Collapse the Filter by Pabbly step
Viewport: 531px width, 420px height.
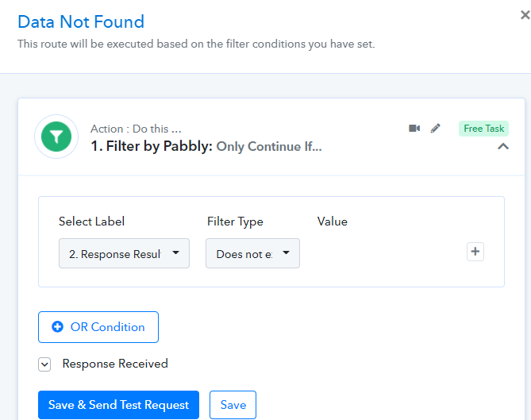(x=502, y=147)
